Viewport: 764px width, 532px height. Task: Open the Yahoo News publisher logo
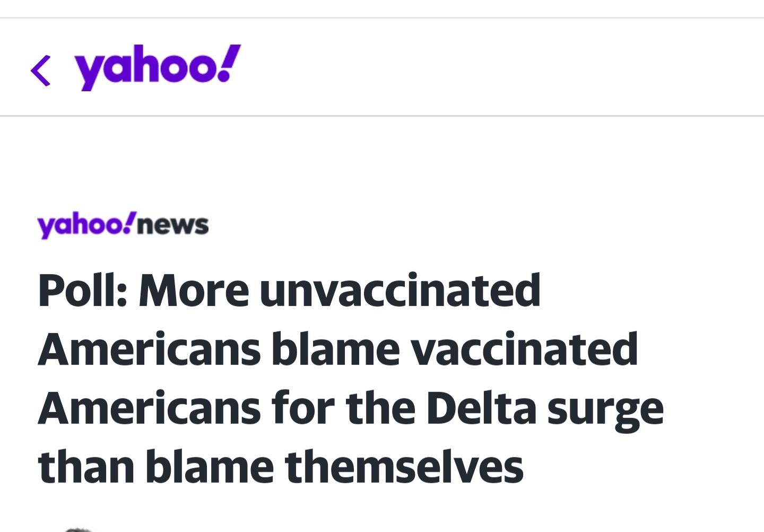pyautogui.click(x=123, y=225)
